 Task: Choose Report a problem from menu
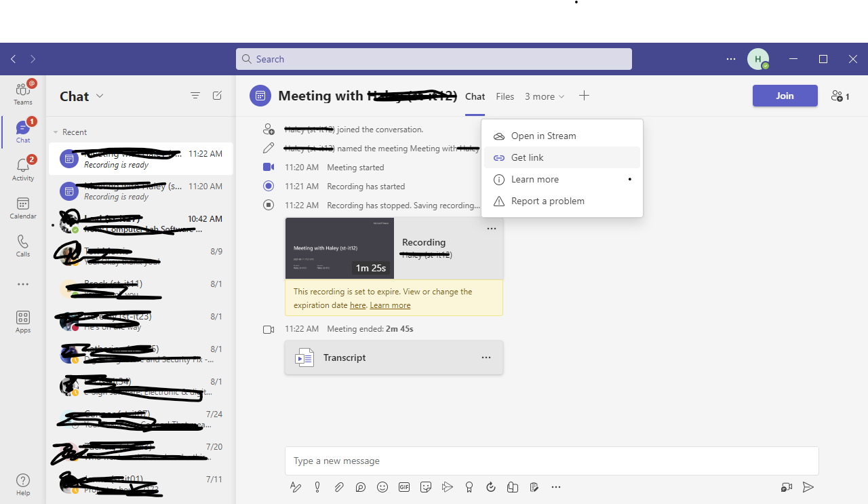tap(562, 201)
